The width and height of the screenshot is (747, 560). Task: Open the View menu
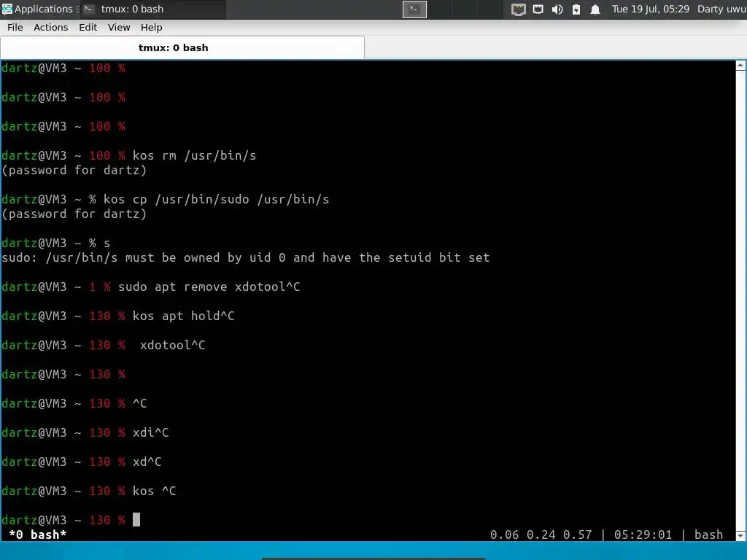(119, 28)
